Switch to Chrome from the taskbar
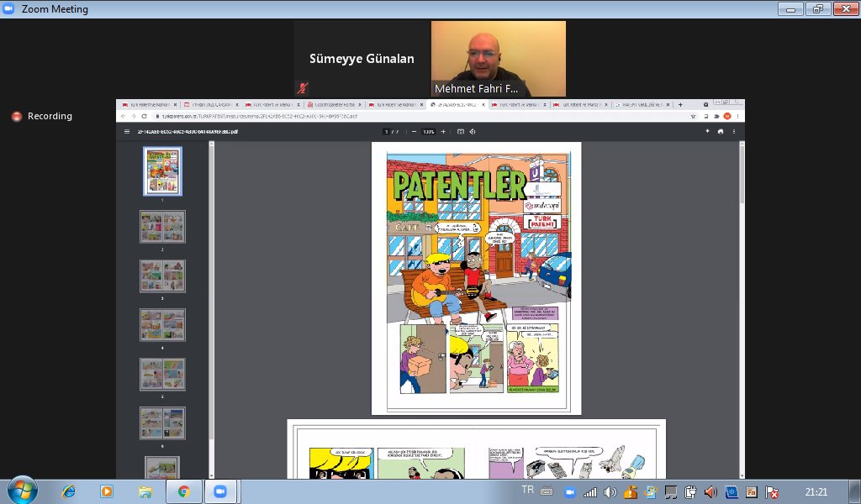This screenshot has width=861, height=504. pos(183,491)
